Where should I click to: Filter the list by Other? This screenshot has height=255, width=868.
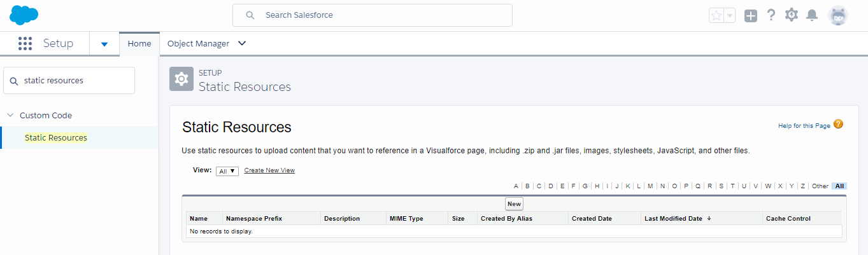[x=820, y=186]
